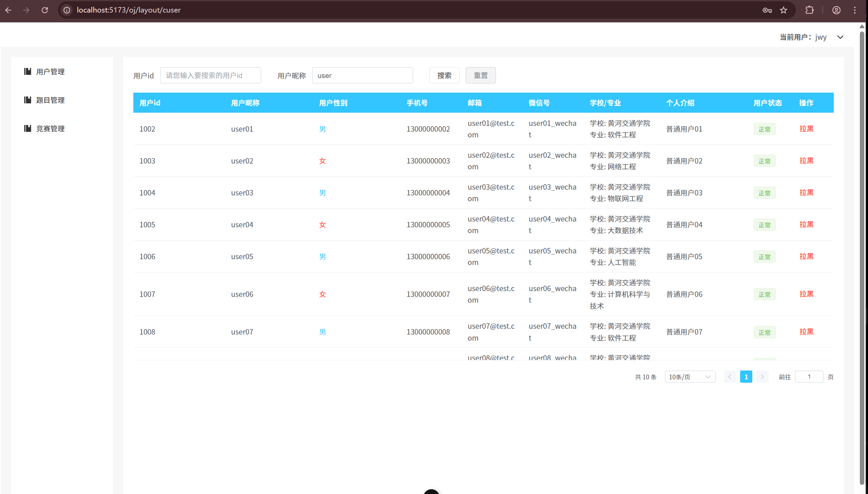Click the 搜索 button
The image size is (868, 494).
444,75
